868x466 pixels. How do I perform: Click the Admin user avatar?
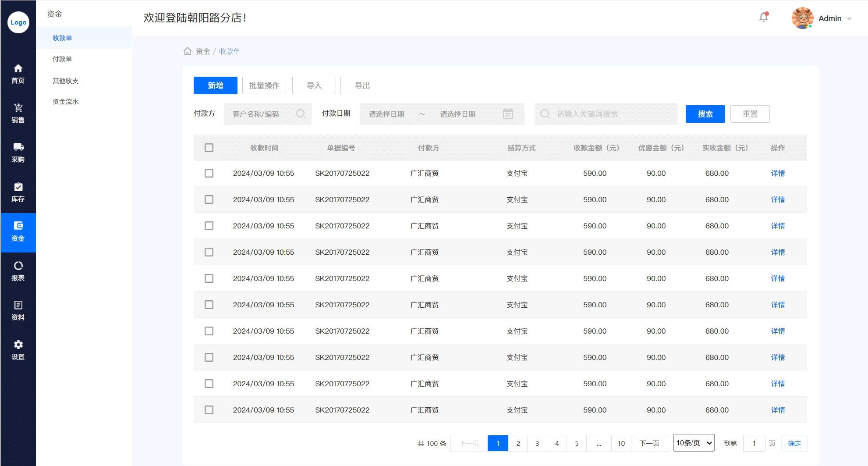[802, 18]
